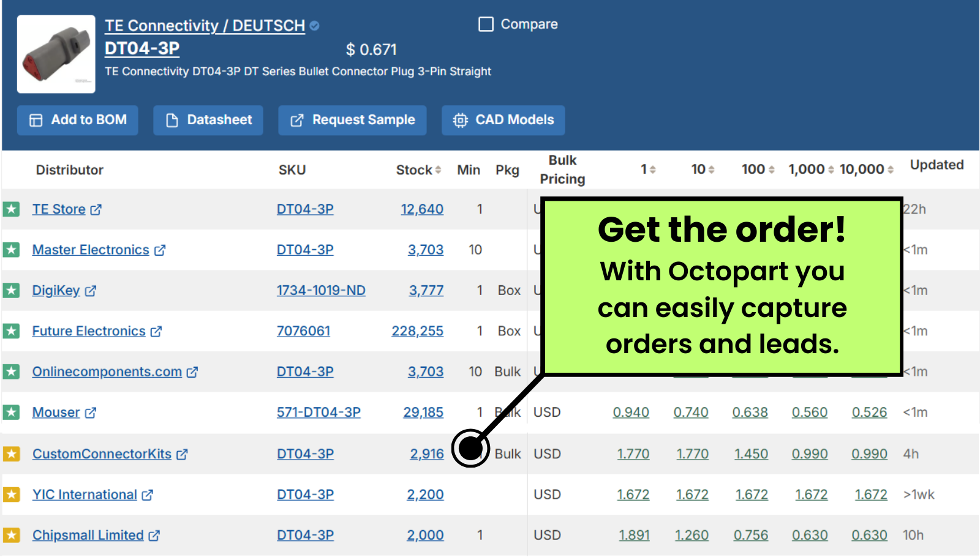Click the green favorite star beside TE Store
Viewport: 980px width, 560px height.
click(12, 209)
